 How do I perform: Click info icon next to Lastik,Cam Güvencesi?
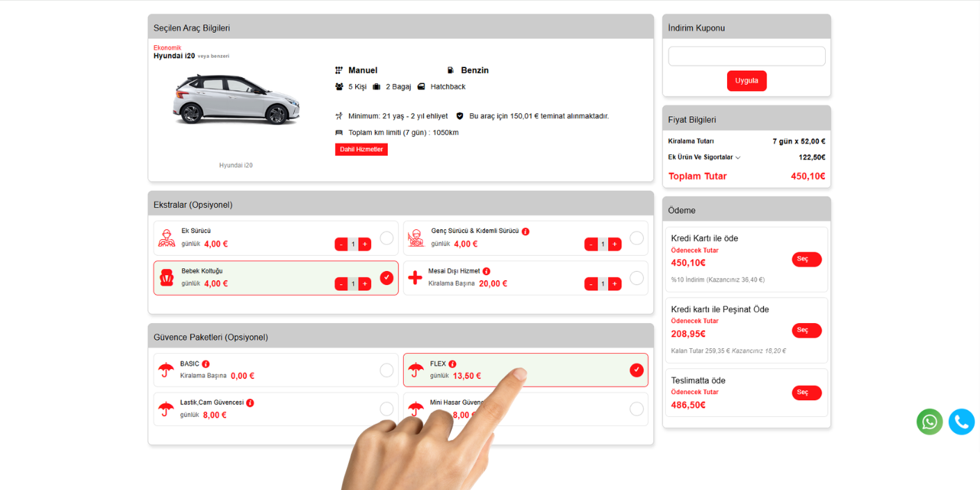250,403
